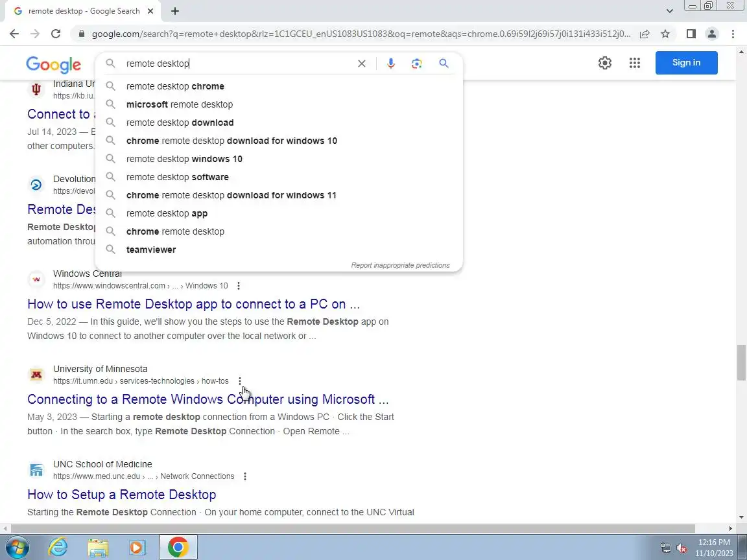Viewport: 747px width, 560px height.
Task: Open a new browser tab
Action: pyautogui.click(x=175, y=11)
